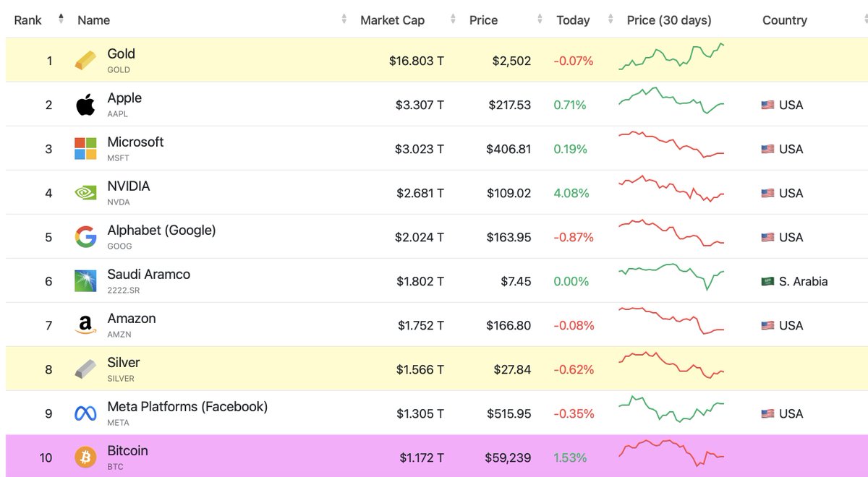Open the Amazon company link
Screen dimensions: 868x477
(x=132, y=318)
